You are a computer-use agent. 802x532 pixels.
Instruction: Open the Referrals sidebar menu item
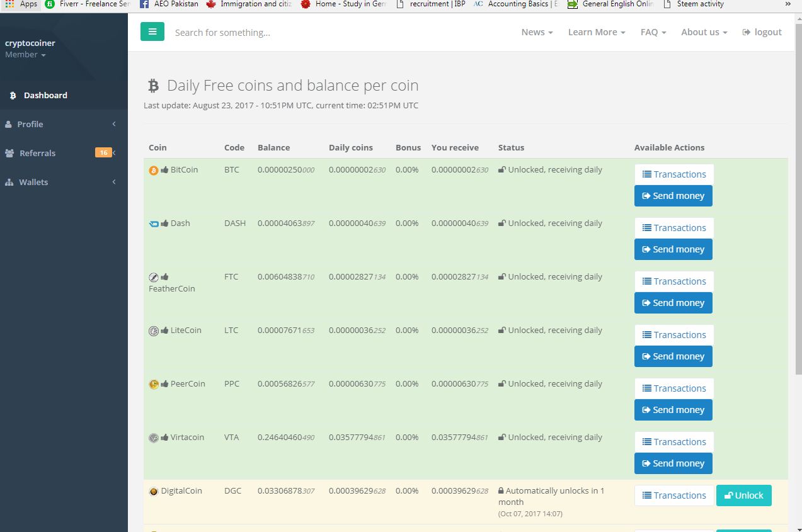point(64,153)
